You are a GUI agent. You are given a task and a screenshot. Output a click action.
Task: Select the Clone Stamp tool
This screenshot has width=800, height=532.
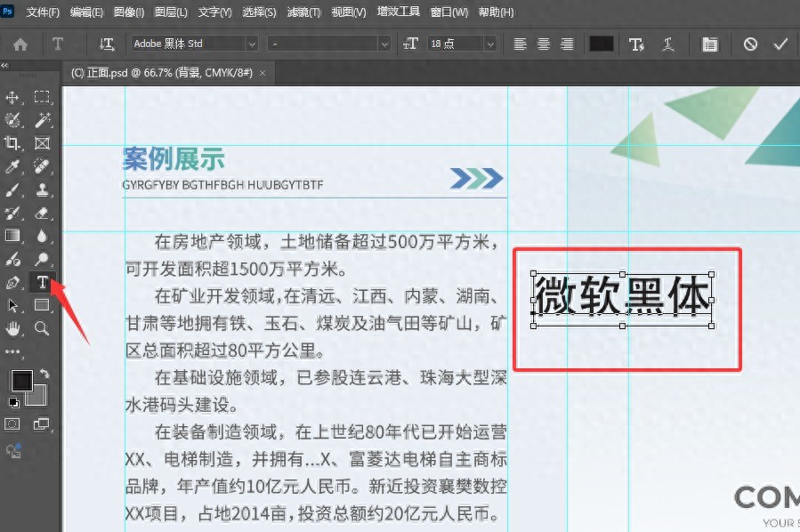point(42,189)
